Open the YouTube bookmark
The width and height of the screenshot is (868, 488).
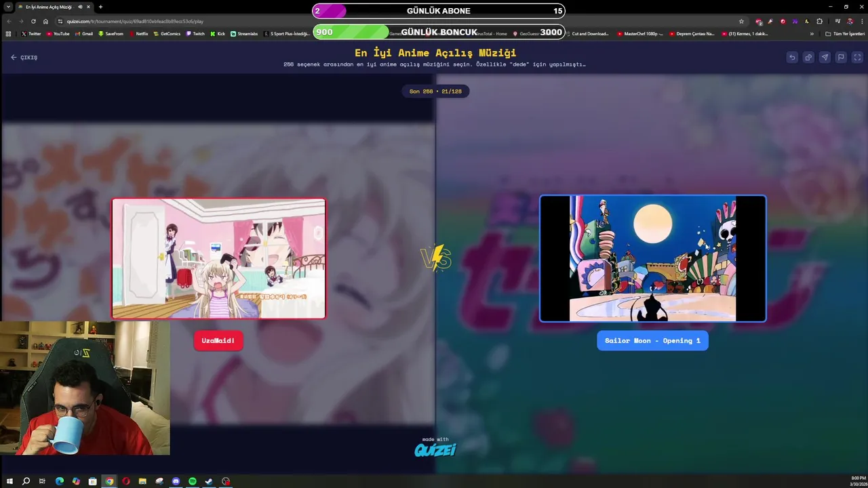[x=58, y=33]
